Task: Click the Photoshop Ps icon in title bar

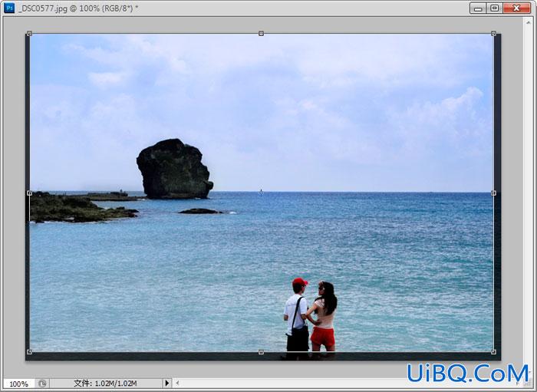Action: click(x=9, y=8)
